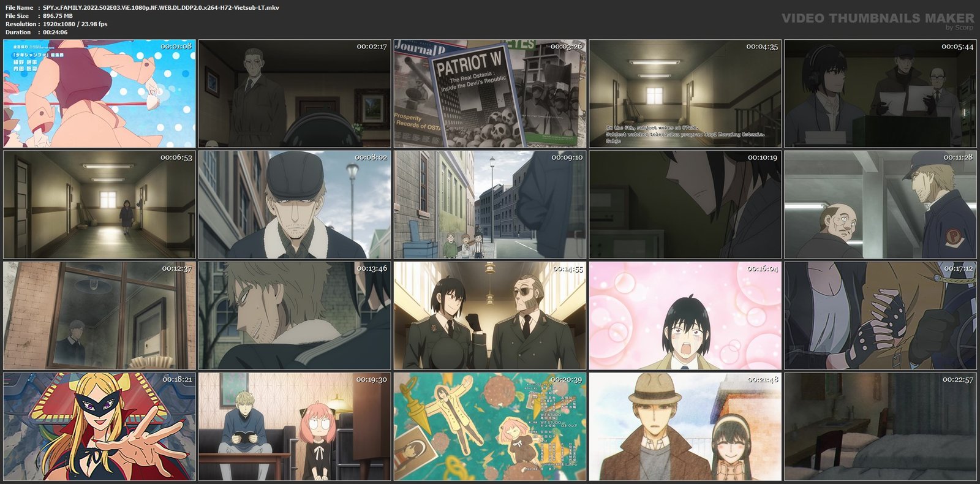The image size is (980, 484).
Task: Select the pink bubbles thumbnail at 00:16:04
Action: 685,316
